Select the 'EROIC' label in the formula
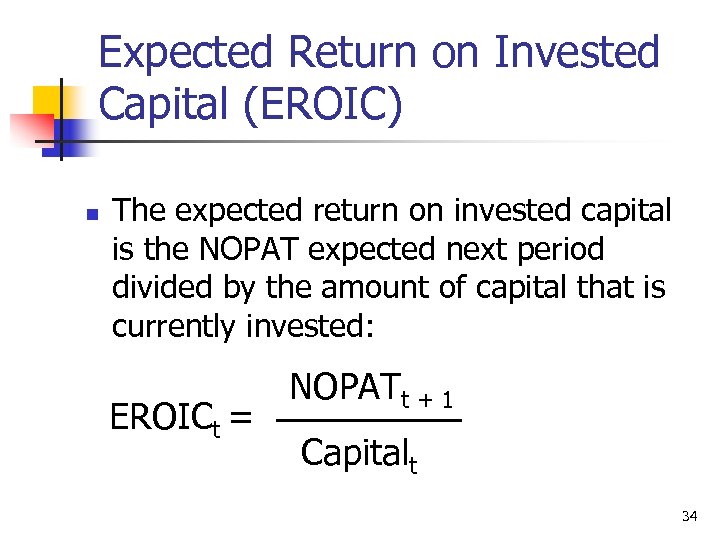This screenshot has height=540, width=720. [x=158, y=418]
